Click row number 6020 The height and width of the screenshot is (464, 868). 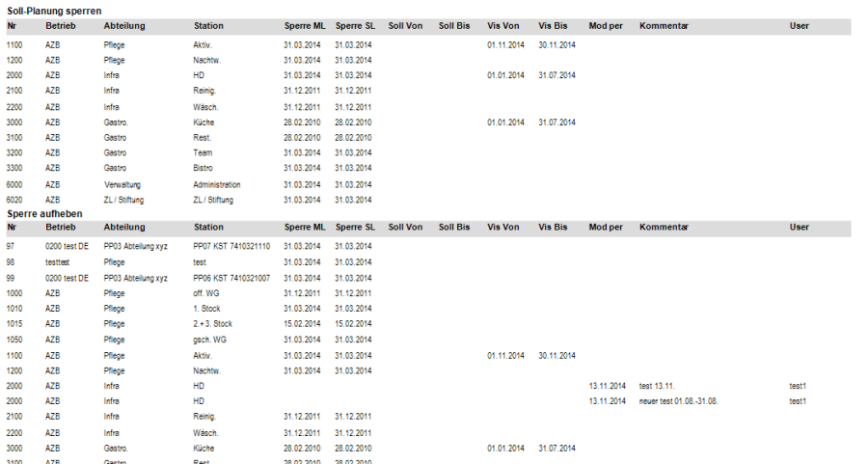tap(14, 200)
